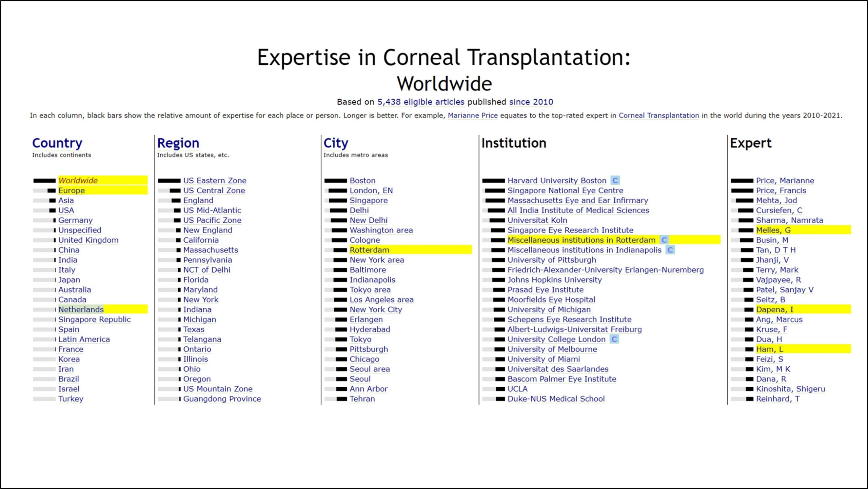Viewport: 868px width, 489px height.
Task: Select Cologne in the City column
Action: click(365, 240)
